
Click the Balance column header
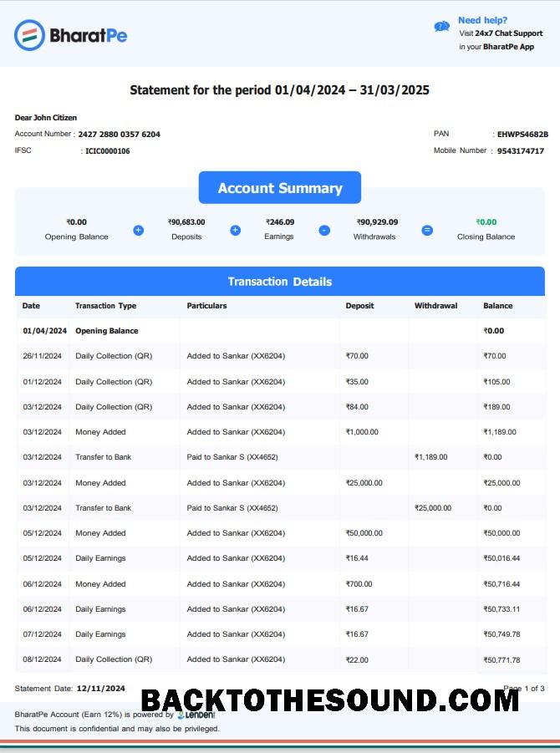[497, 306]
